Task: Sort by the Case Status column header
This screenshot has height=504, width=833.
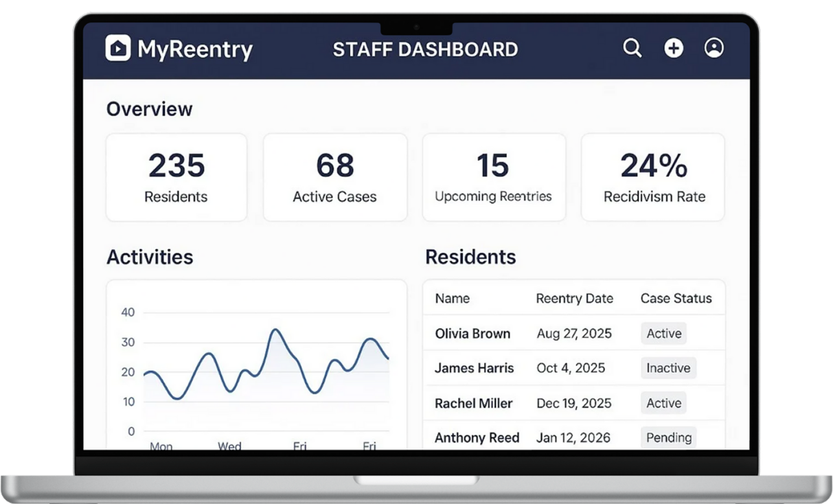Action: 676,299
